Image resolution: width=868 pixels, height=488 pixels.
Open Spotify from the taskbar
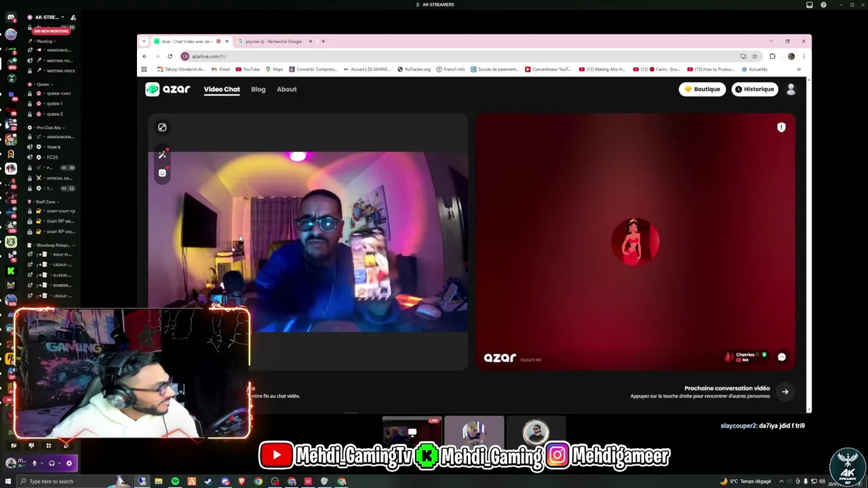point(175,481)
